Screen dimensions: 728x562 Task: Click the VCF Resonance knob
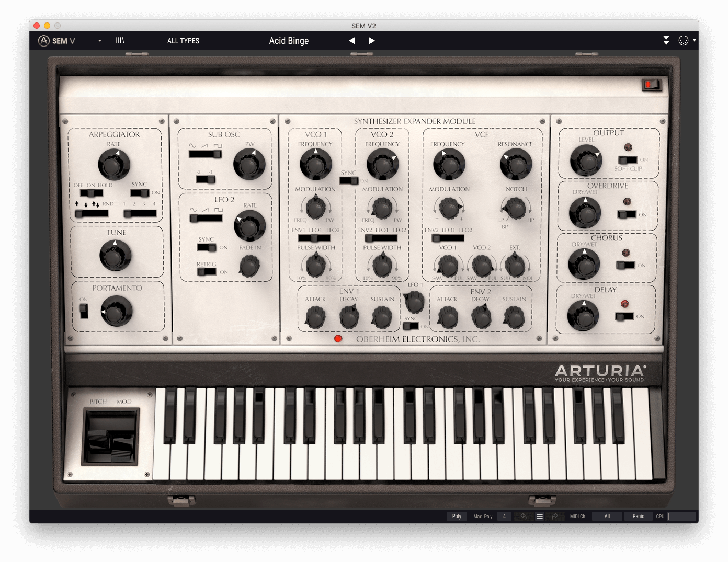(516, 164)
